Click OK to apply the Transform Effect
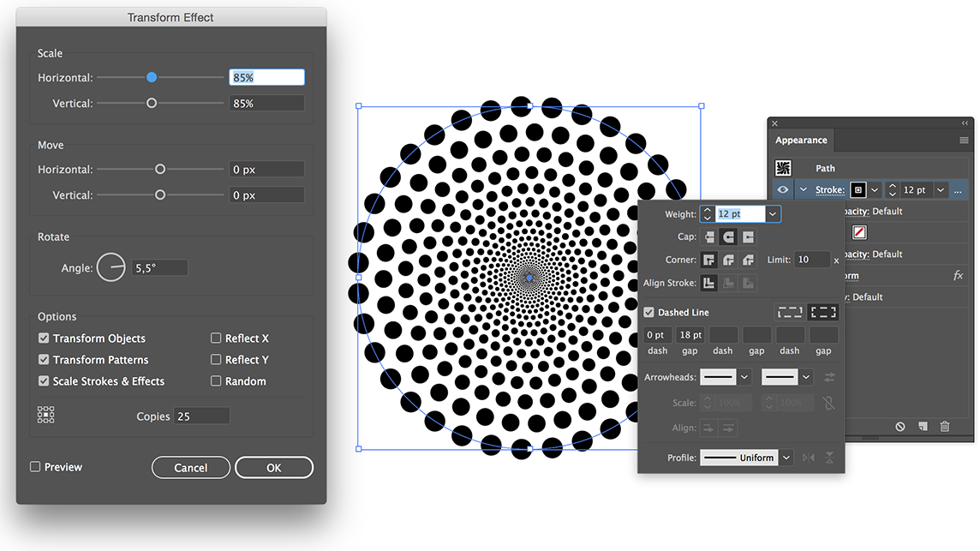 click(x=274, y=467)
